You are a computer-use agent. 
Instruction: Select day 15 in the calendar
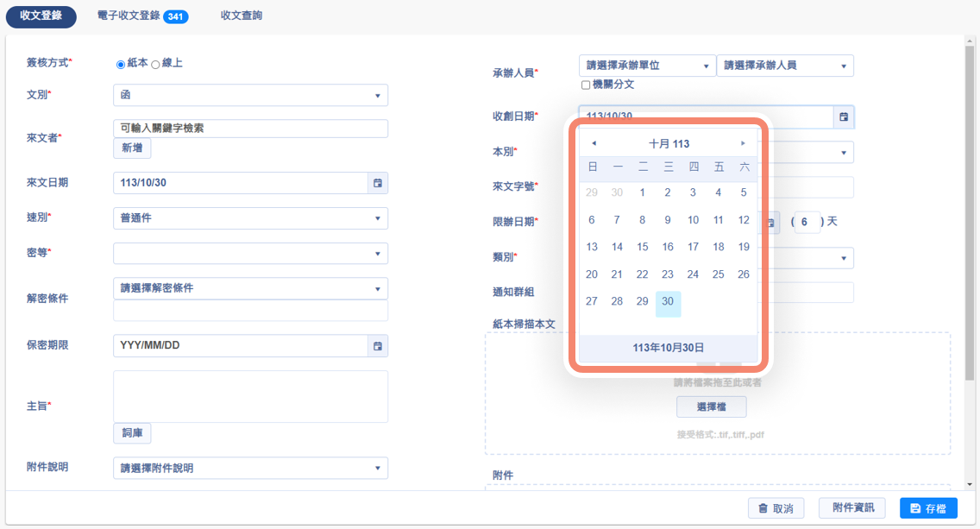click(x=642, y=247)
